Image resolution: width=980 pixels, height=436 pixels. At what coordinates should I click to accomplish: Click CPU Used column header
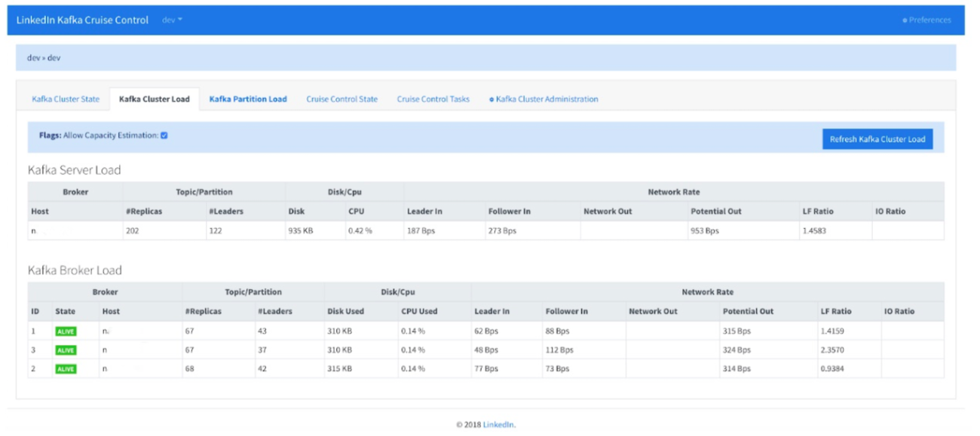pos(419,311)
